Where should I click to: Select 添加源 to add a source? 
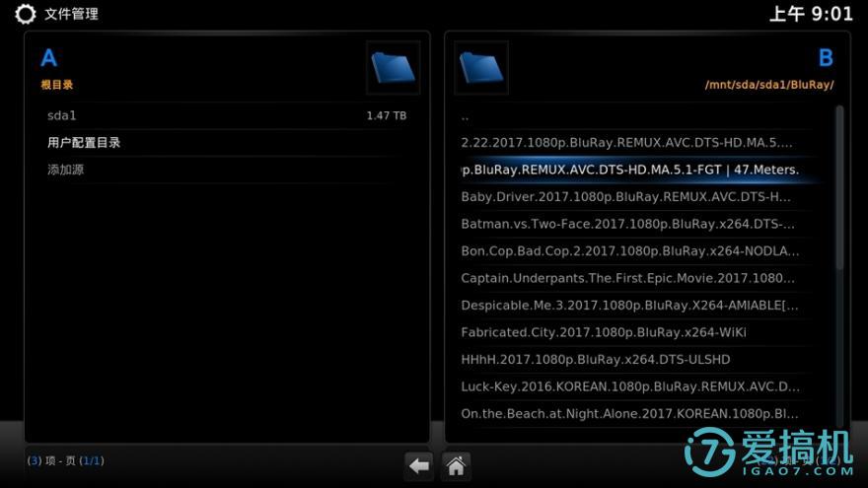point(226,170)
